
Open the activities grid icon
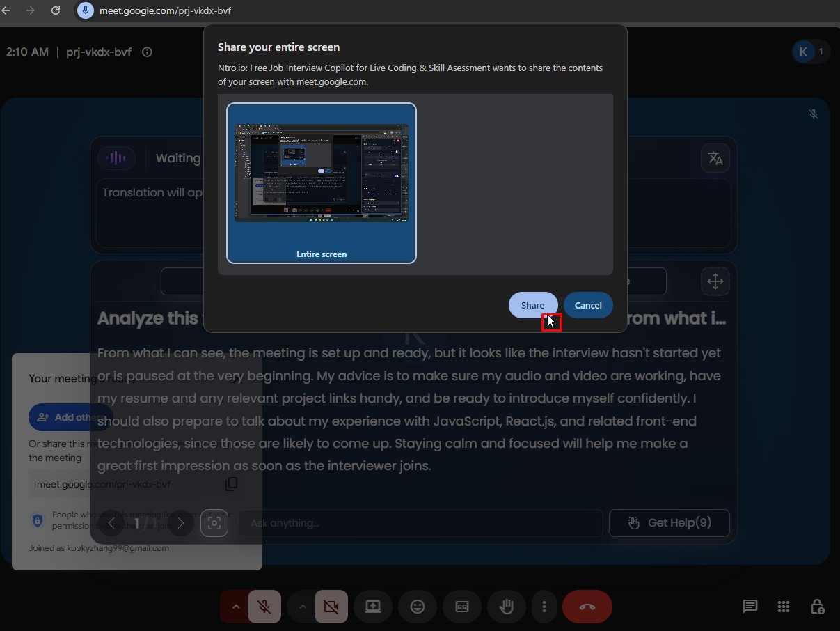tap(784, 607)
